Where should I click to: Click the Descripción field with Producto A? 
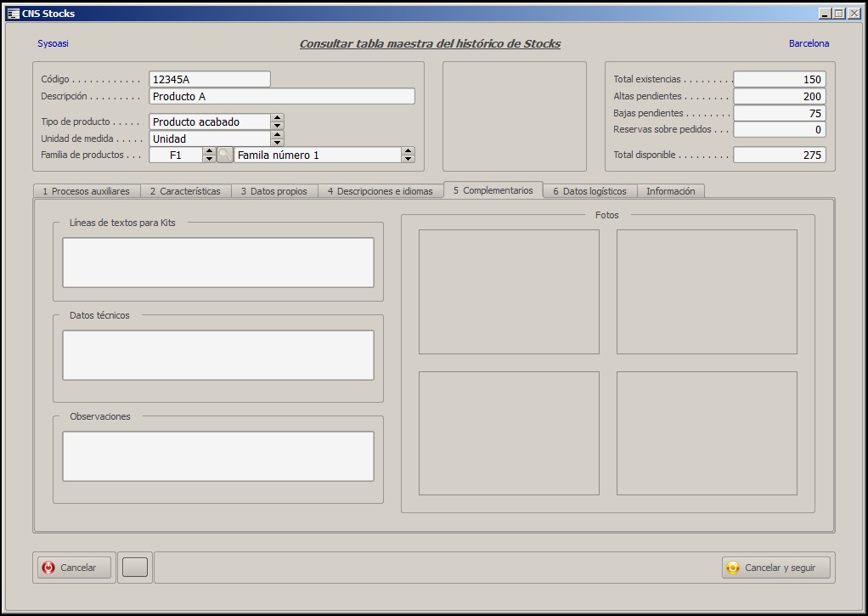(282, 96)
